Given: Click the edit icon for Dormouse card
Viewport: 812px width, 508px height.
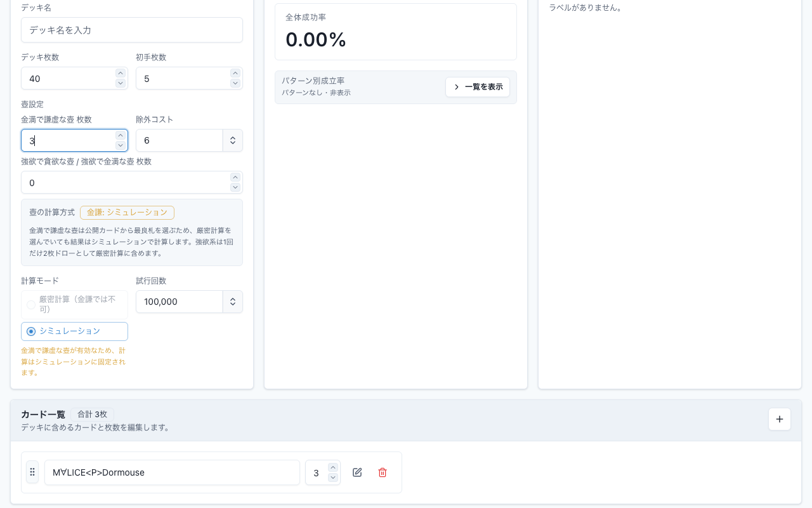Looking at the screenshot, I should coord(357,472).
